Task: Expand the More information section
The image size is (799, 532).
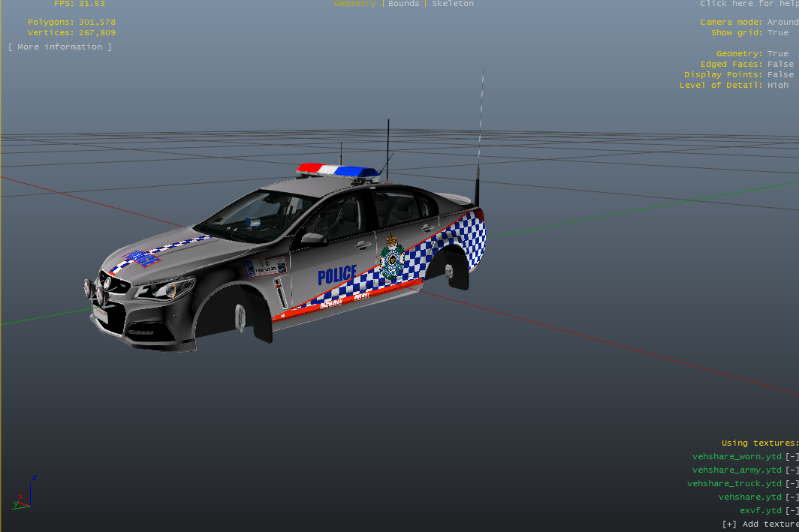Action: tap(60, 47)
